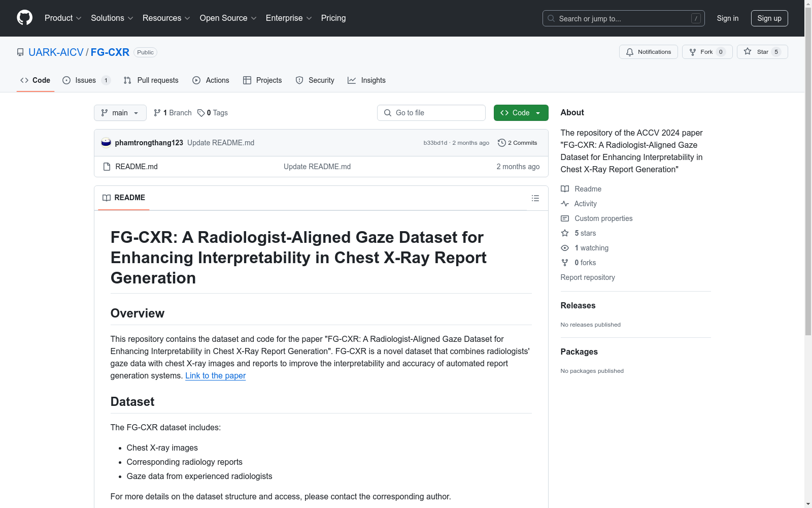Star the FG-CXR repository

click(x=762, y=52)
